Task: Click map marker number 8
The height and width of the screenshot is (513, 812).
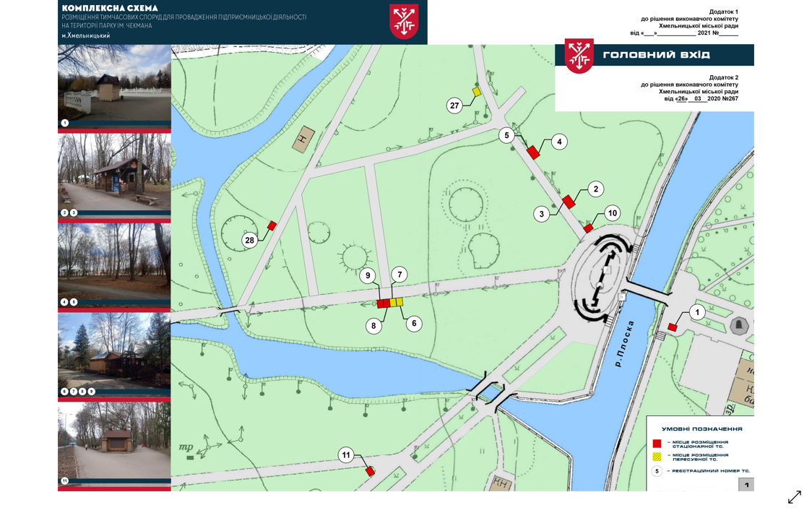Action: pyautogui.click(x=373, y=326)
